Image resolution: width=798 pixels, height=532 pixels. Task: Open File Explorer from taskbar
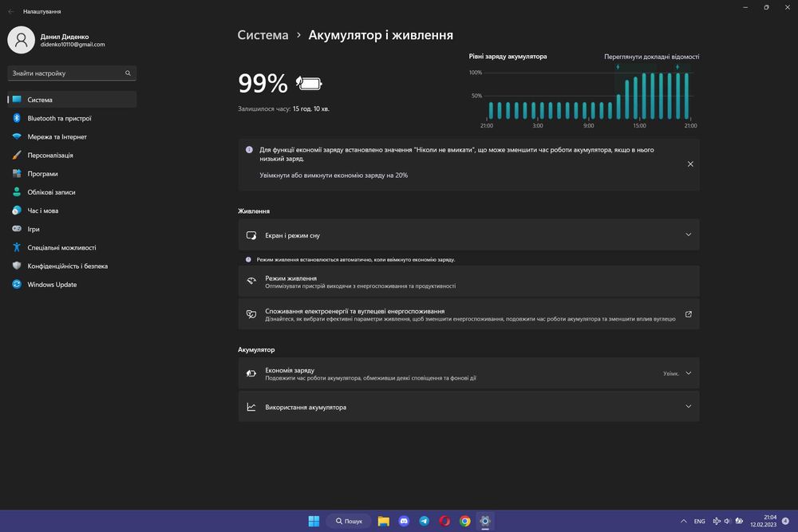[x=383, y=521]
